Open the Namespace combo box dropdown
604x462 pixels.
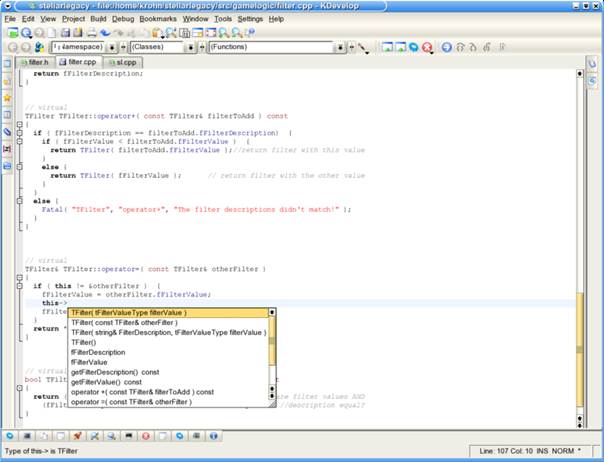click(x=112, y=47)
